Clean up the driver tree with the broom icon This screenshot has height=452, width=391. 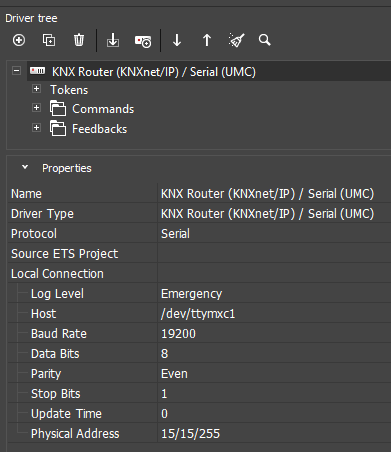236,40
